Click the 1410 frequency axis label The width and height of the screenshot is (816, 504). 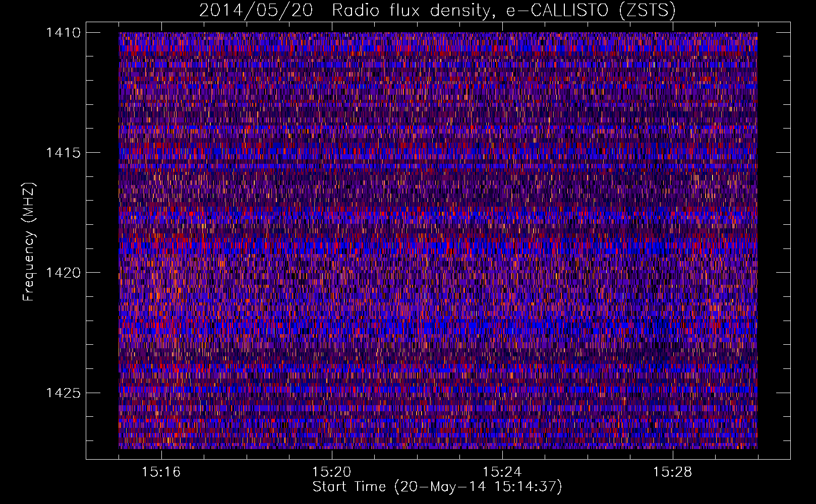click(x=64, y=33)
